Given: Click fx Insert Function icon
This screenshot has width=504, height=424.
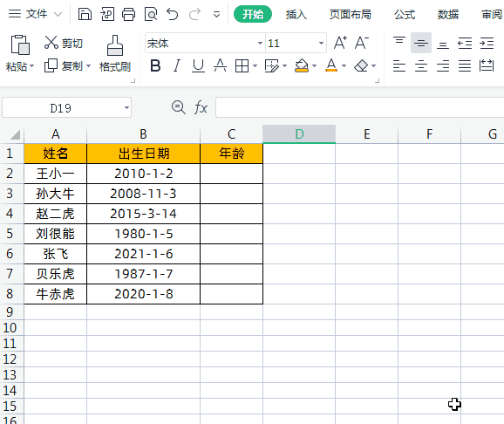Looking at the screenshot, I should [201, 107].
